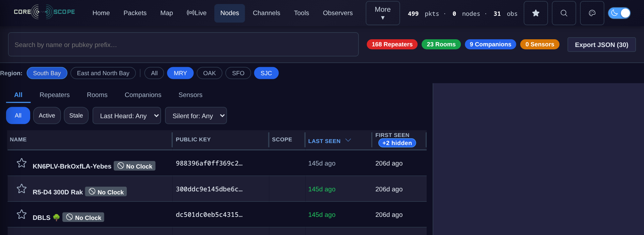Favorite the DBLS node star
Viewport: 644px width, 235px height.
coord(21,214)
